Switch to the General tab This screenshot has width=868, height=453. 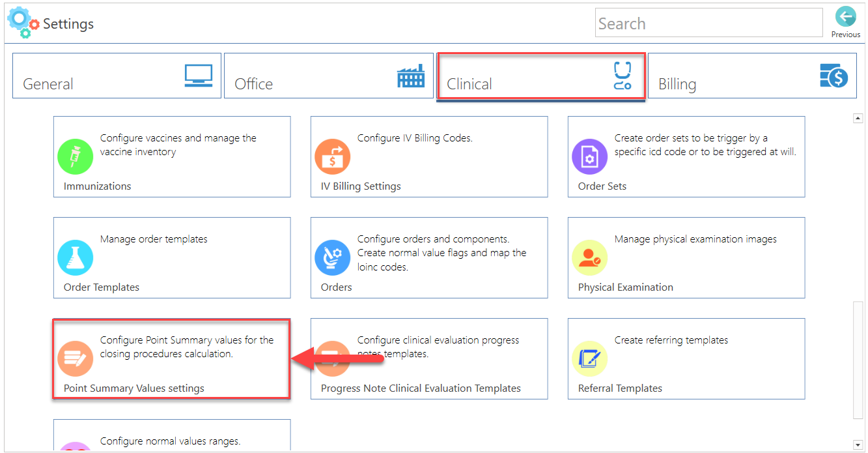(x=117, y=76)
